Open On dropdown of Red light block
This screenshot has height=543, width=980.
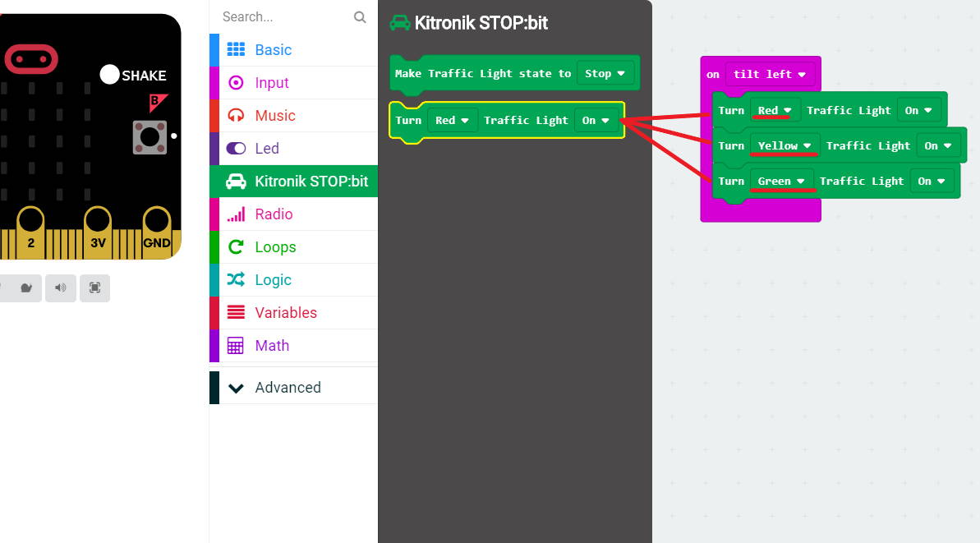[918, 111]
